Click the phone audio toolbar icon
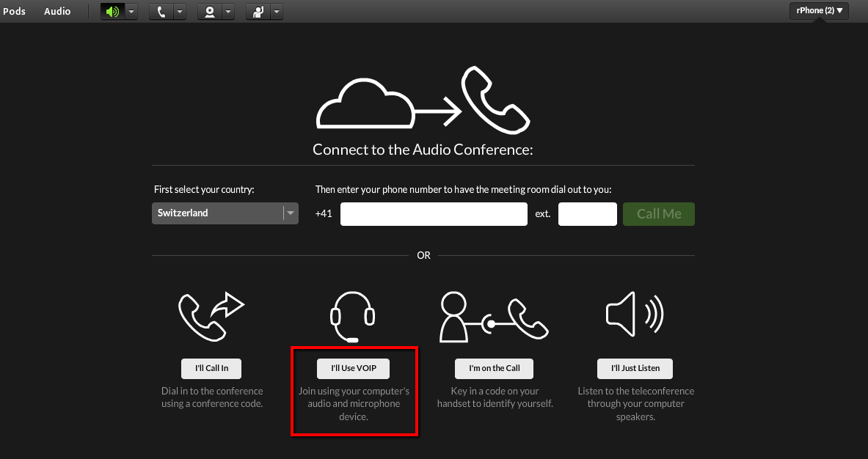 (x=161, y=12)
